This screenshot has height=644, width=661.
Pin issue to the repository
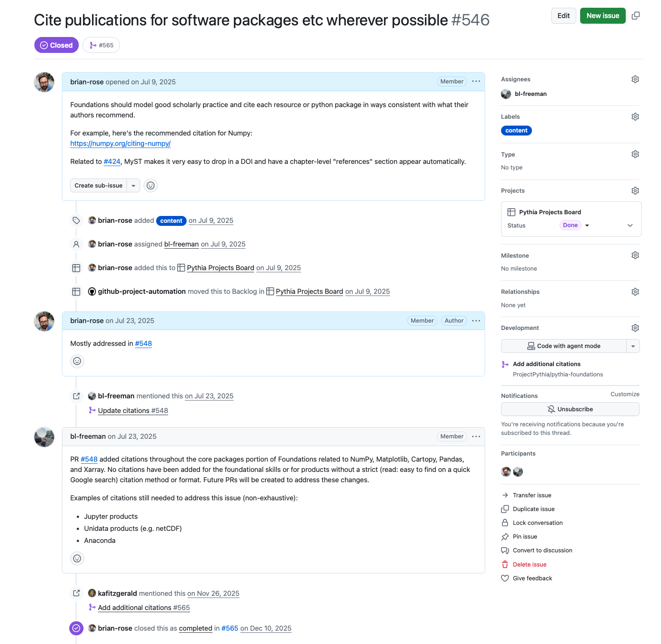point(525,536)
